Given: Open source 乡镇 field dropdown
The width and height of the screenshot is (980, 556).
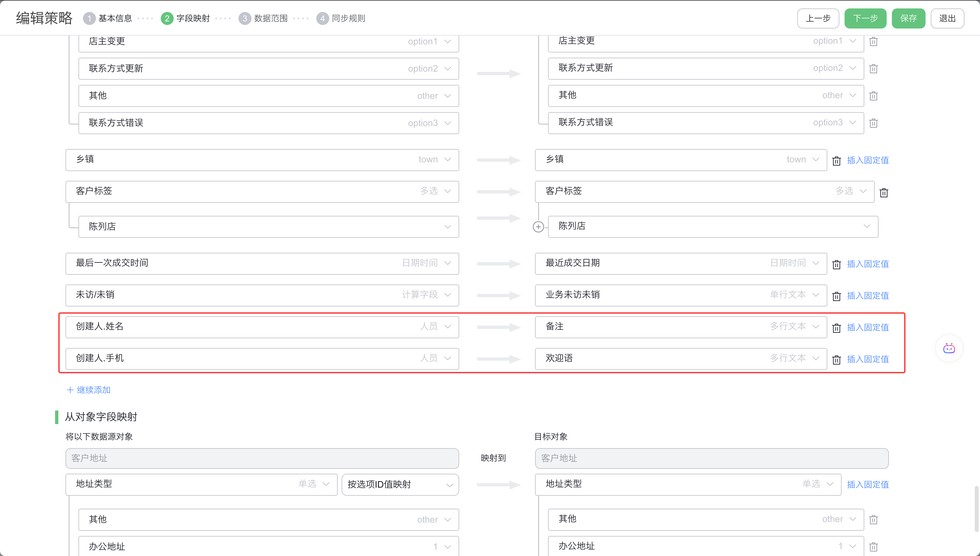Looking at the screenshot, I should [x=262, y=160].
